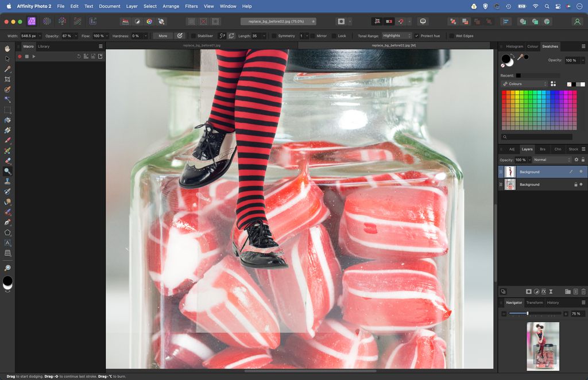
Task: Select the Clone stamp tool
Action: click(x=7, y=181)
